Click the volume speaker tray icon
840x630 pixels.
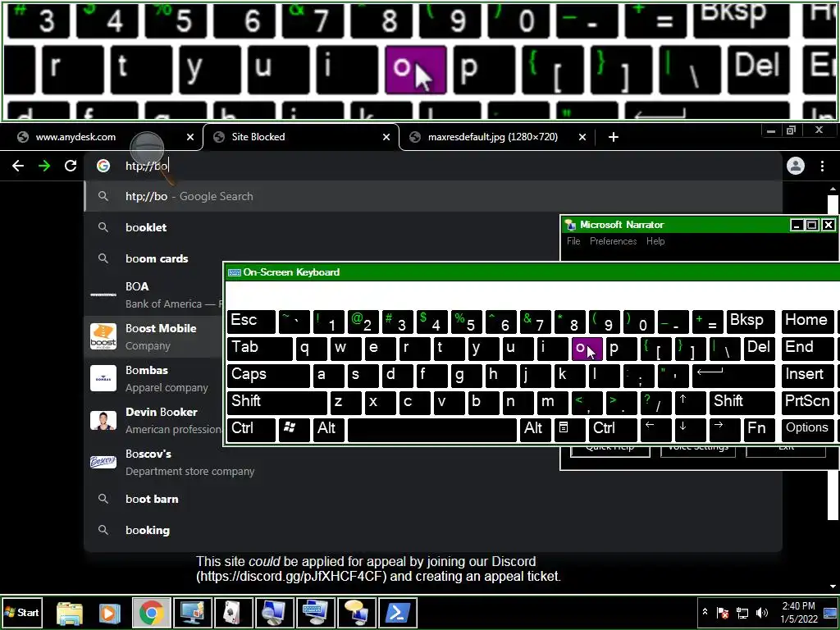pyautogui.click(x=761, y=612)
